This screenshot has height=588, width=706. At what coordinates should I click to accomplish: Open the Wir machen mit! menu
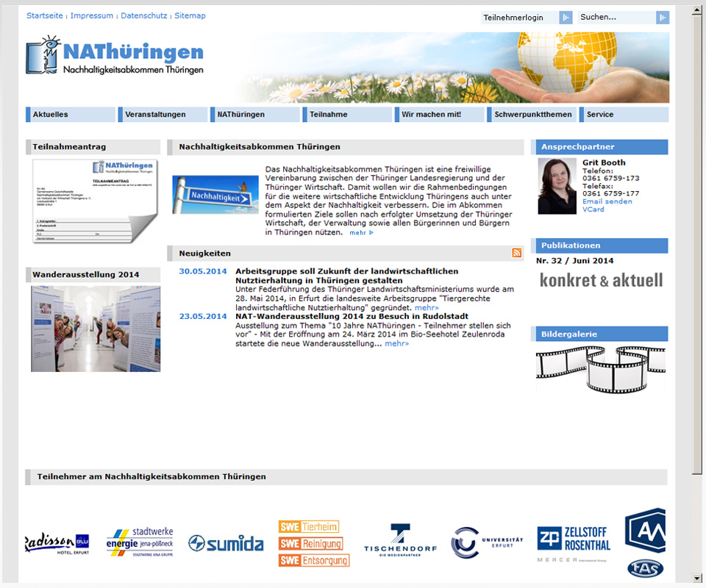point(440,114)
